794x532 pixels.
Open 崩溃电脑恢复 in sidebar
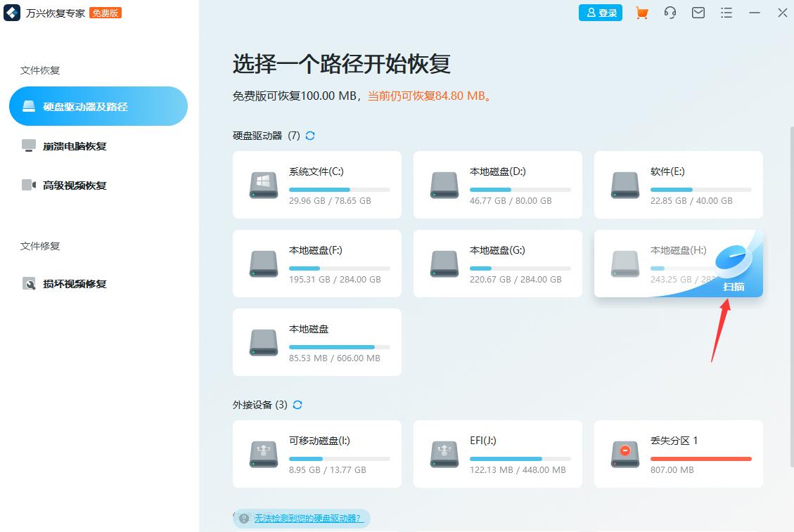pyautogui.click(x=74, y=146)
